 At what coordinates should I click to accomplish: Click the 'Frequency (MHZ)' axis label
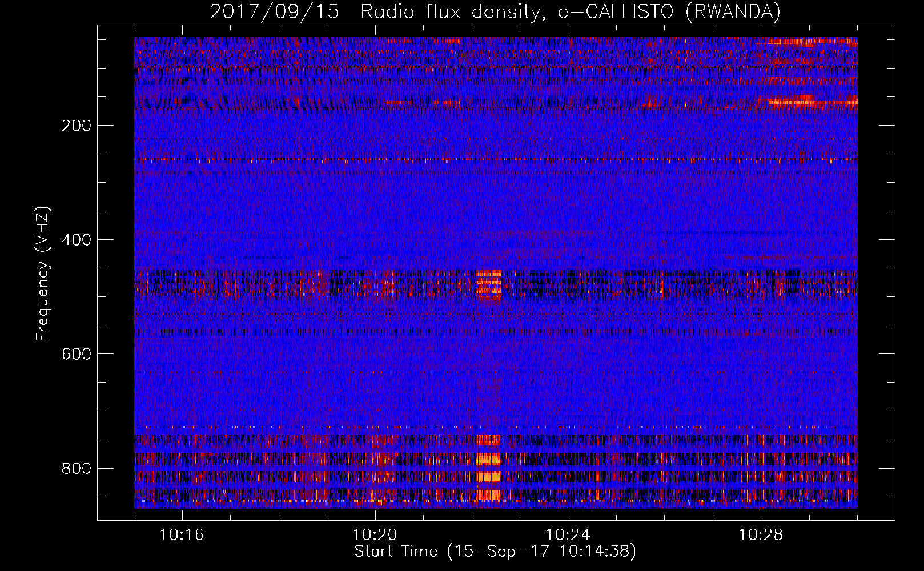pos(43,274)
